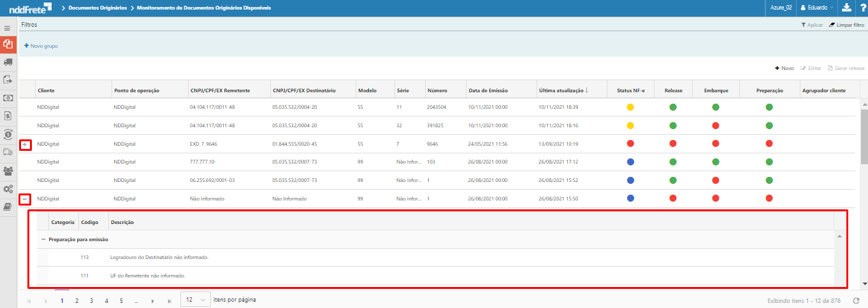Expand the row with Número 9646

25,144
